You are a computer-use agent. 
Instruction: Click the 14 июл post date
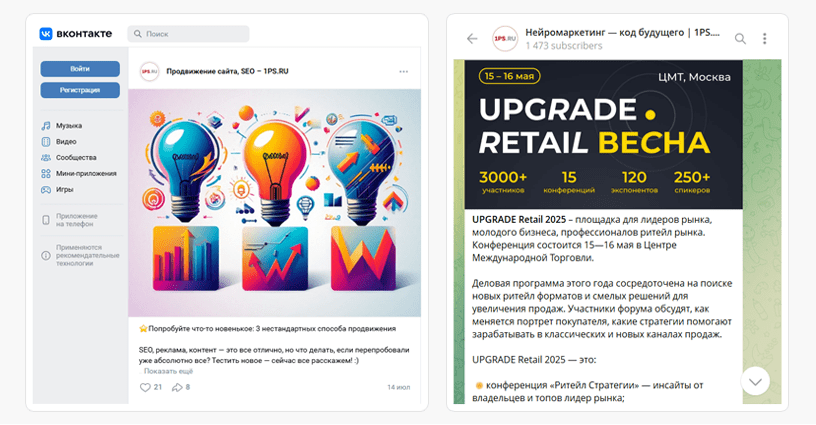(399, 388)
